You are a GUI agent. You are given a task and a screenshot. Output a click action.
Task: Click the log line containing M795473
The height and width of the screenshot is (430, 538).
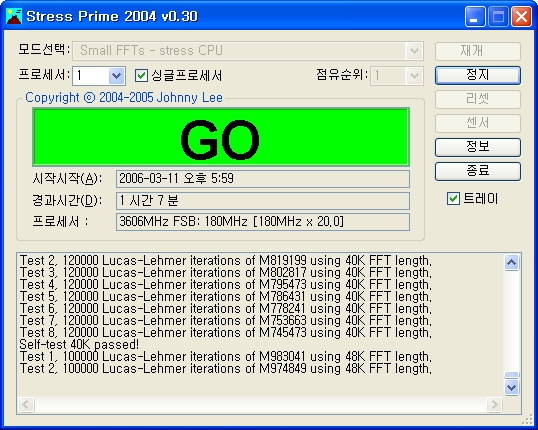225,284
